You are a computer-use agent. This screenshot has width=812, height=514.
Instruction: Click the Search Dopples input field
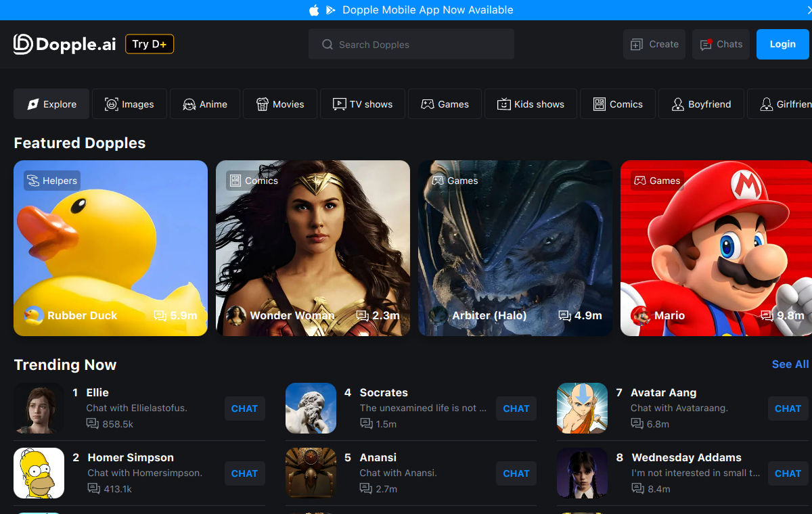pos(411,45)
